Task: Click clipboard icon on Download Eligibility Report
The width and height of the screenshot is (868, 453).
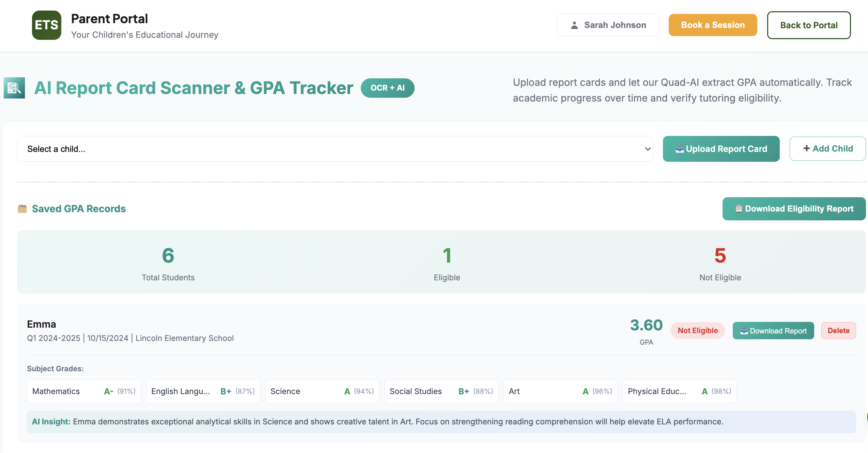Action: click(x=739, y=208)
